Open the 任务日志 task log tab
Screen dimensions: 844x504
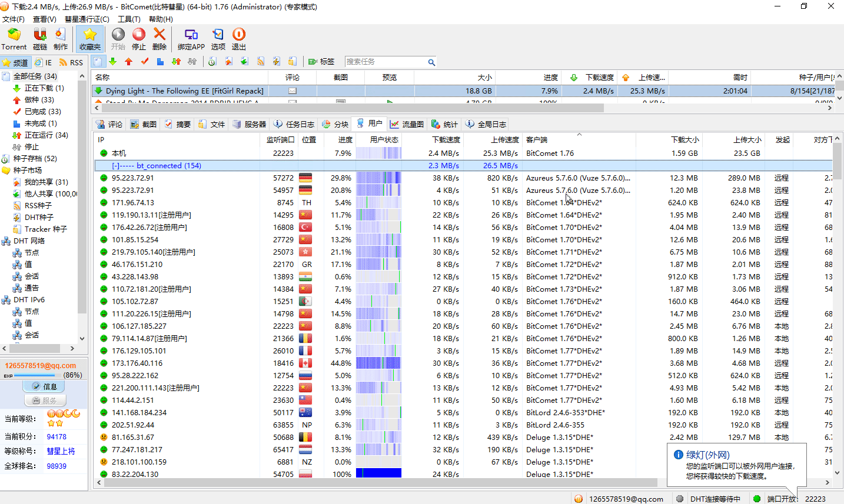tap(294, 124)
